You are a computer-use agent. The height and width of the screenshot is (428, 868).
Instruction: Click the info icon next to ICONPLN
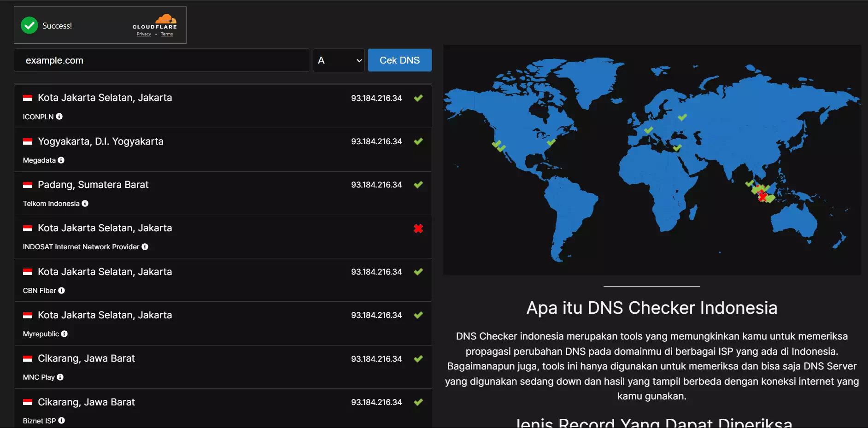pos(59,117)
